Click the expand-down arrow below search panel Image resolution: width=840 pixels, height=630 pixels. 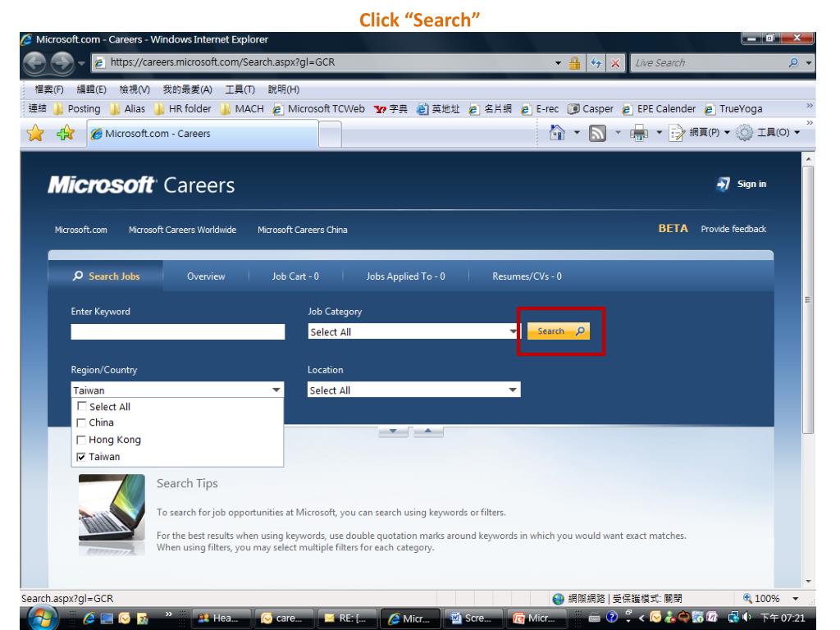point(393,431)
